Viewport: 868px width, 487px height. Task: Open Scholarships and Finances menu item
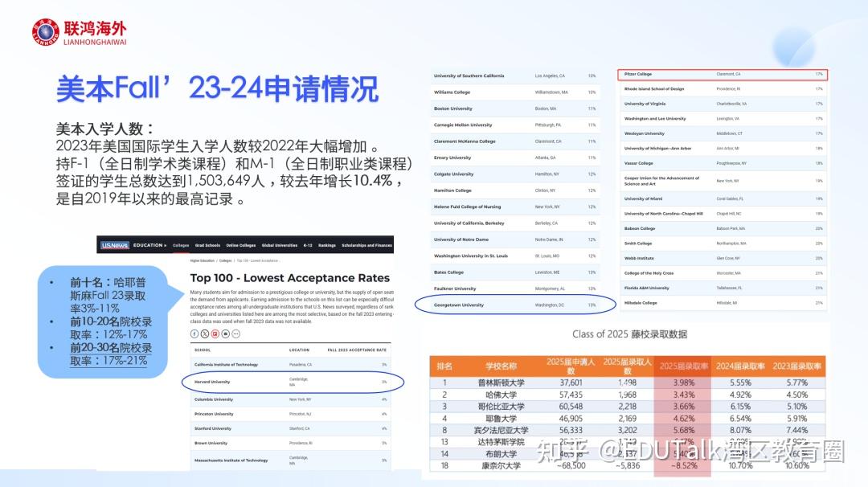click(x=366, y=245)
